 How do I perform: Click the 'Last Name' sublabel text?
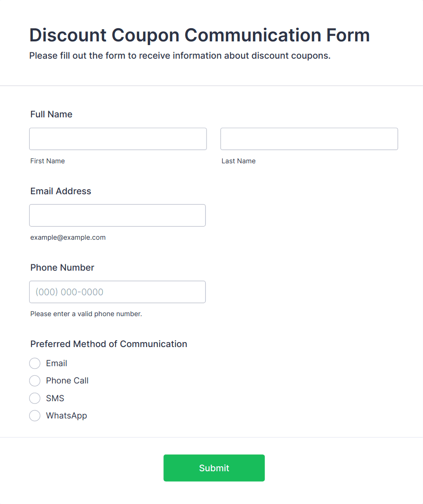click(x=238, y=161)
